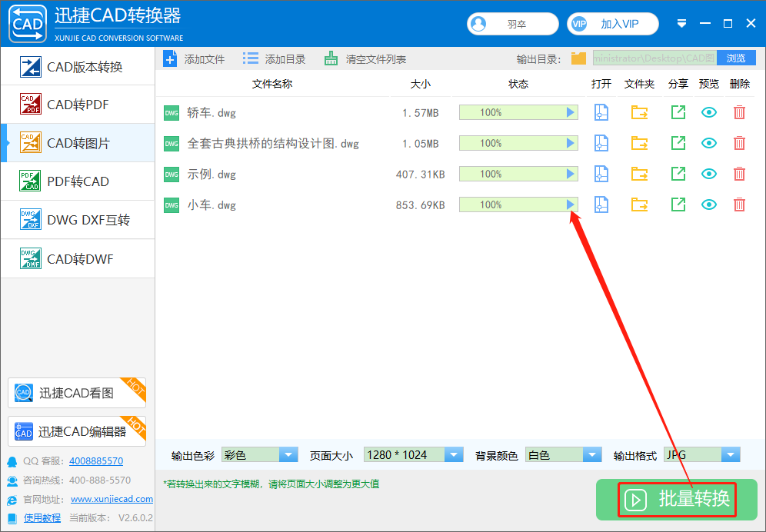766x532 pixels.
Task: Start conversion arrow for 轿车.dwg
Action: pyautogui.click(x=570, y=112)
